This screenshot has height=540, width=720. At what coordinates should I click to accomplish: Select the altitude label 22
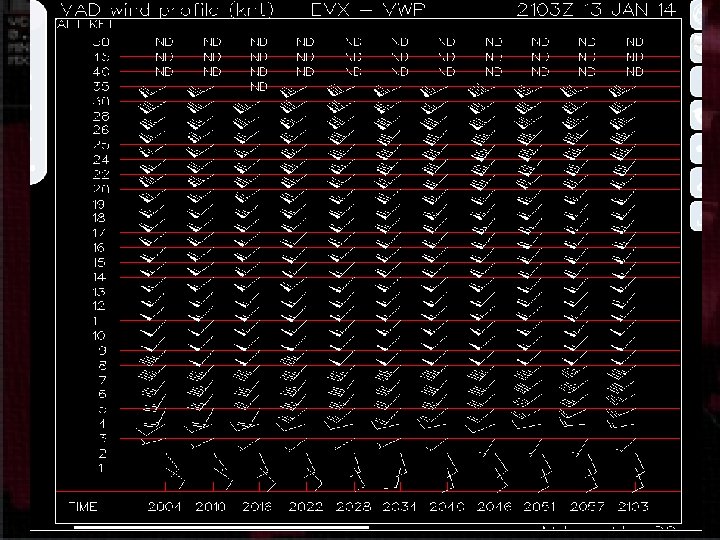tap(101, 174)
